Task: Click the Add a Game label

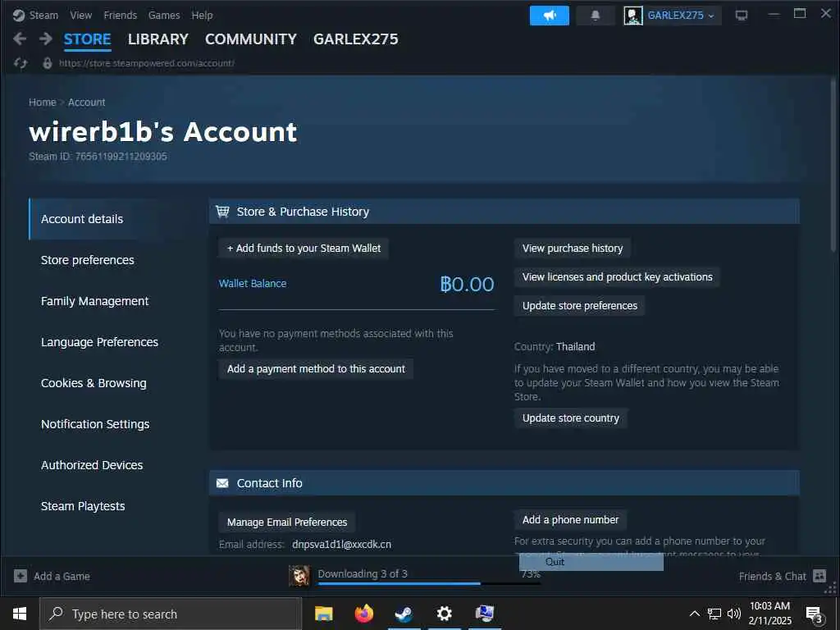Action: (x=62, y=577)
